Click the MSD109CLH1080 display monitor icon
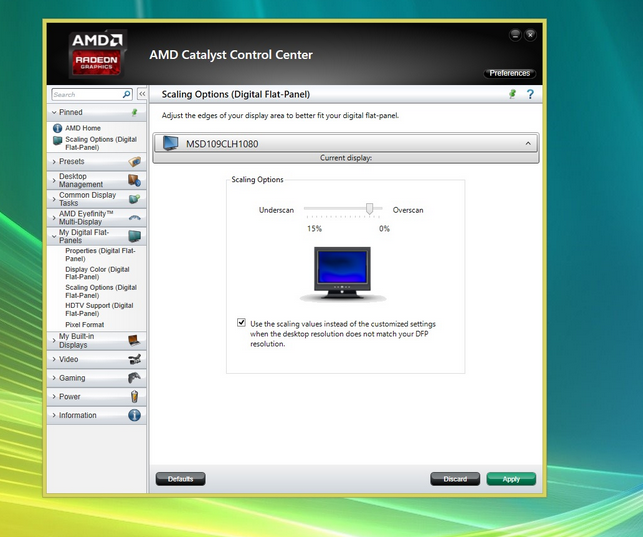 pos(170,143)
